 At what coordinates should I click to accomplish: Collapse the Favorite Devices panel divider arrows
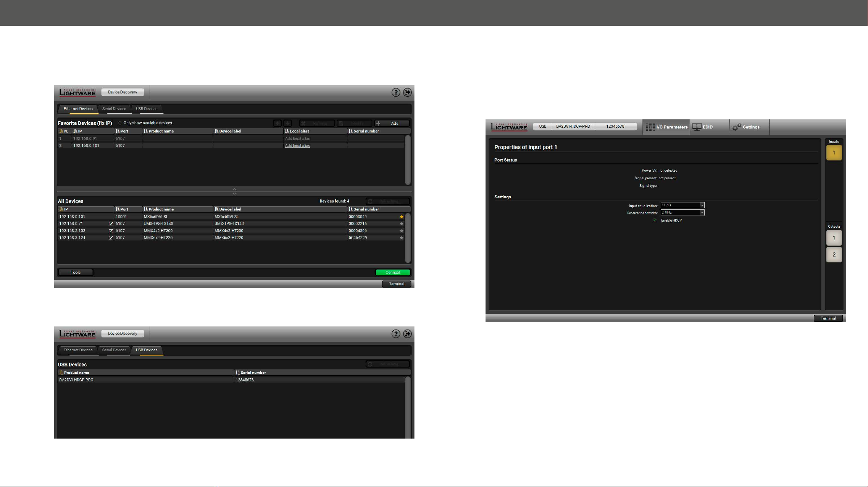[234, 191]
